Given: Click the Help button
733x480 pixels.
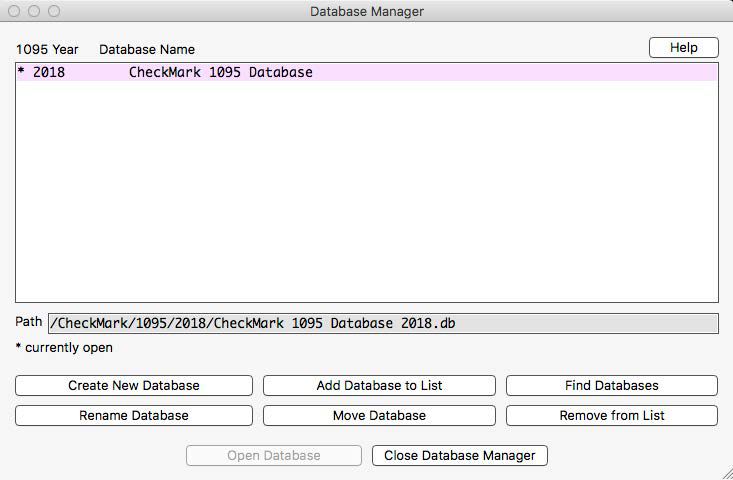Looking at the screenshot, I should (x=683, y=48).
